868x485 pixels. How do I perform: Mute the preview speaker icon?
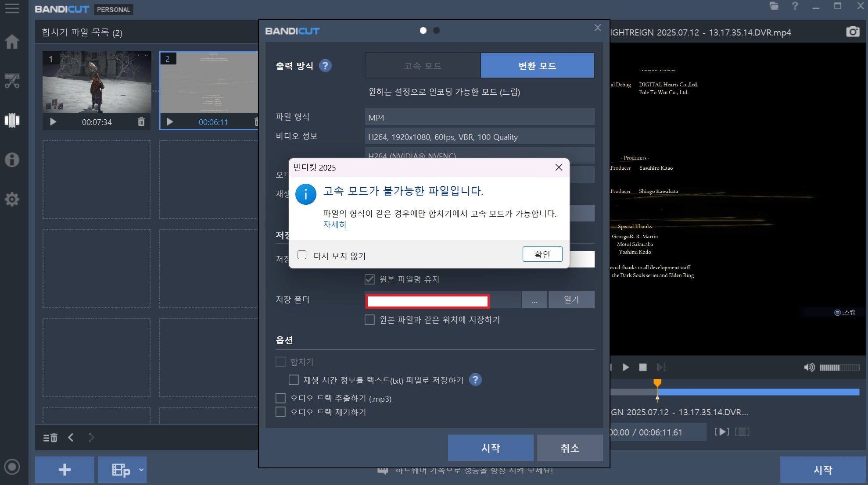tap(809, 367)
